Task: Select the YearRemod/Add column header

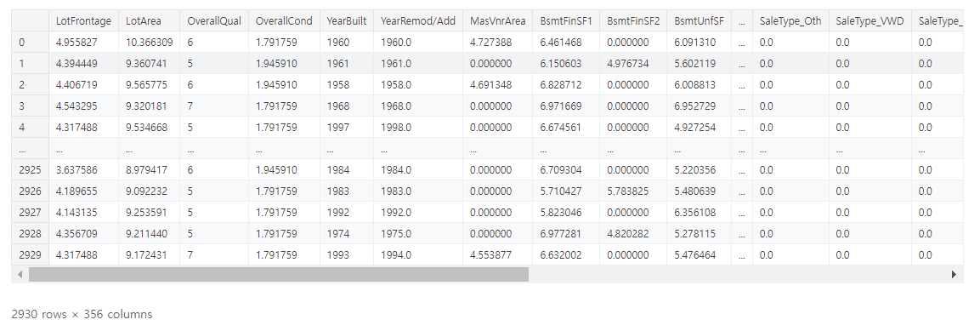Action: point(418,20)
